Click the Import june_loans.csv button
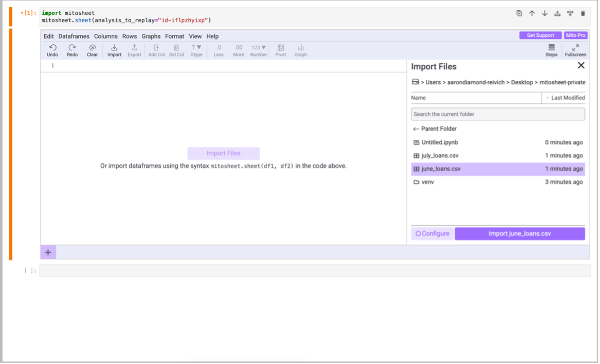Image resolution: width=600 pixels, height=364 pixels. click(519, 233)
